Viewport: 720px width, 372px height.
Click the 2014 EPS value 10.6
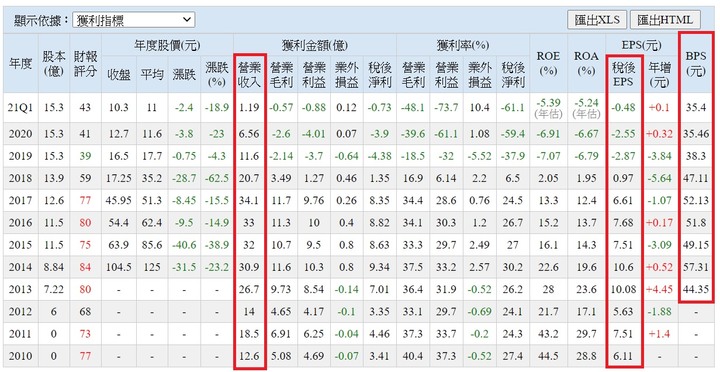[623, 267]
